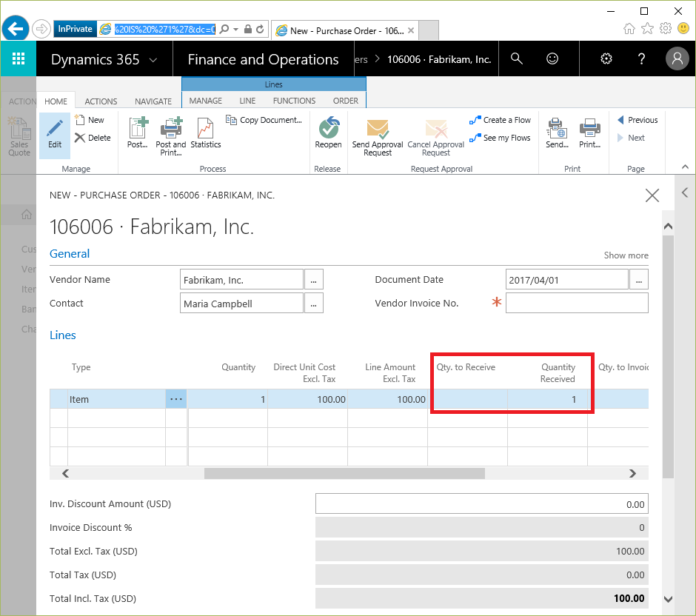Click the Vendor Name text field
Viewport: 696px width, 616px height.
(x=241, y=280)
